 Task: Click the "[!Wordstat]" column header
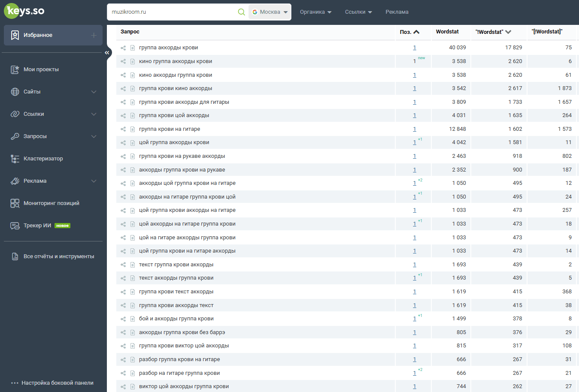tap(547, 32)
